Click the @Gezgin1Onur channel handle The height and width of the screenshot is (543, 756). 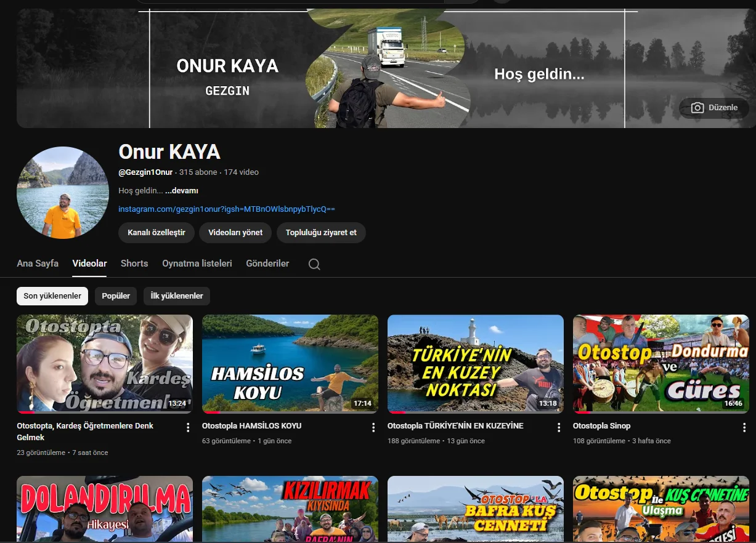145,172
